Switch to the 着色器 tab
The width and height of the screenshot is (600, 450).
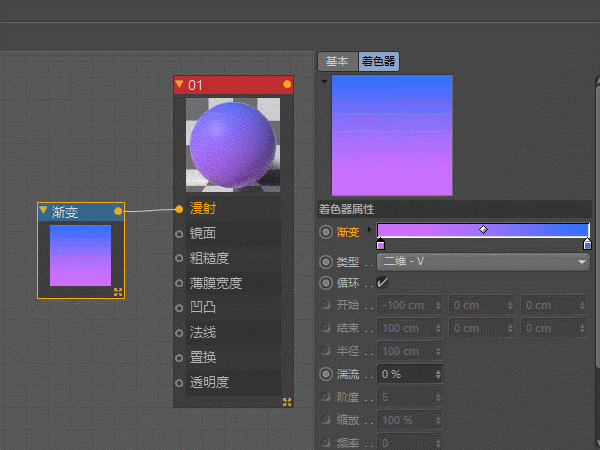[378, 62]
